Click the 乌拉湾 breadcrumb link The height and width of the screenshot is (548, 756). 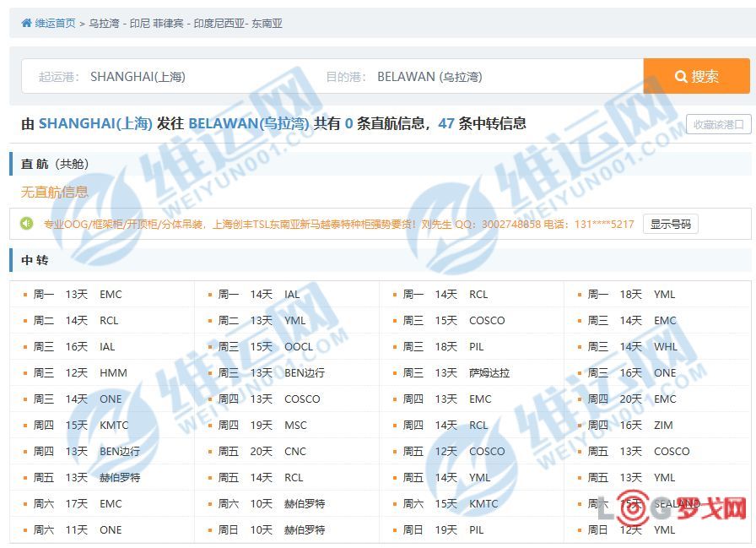click(105, 24)
